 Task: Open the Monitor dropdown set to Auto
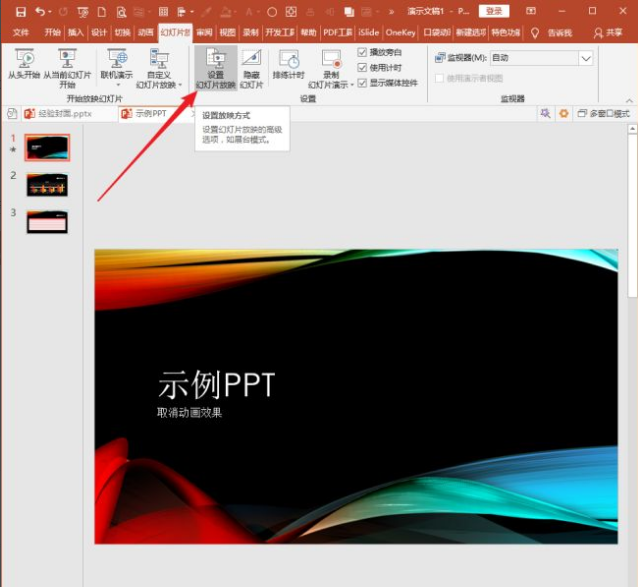click(585, 58)
